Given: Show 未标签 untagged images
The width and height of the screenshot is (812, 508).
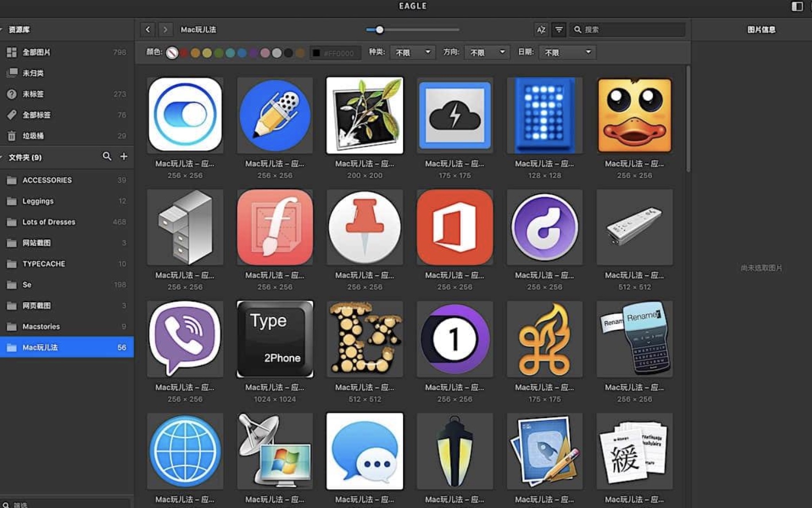Looking at the screenshot, I should pyautogui.click(x=67, y=94).
